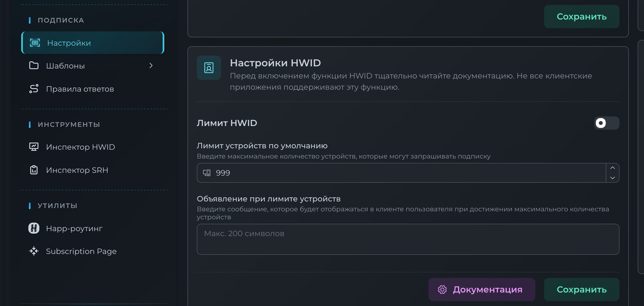Screen dimensions: 644x306
Task: Click the ID badge icon in HWID header
Action: pos(209,68)
